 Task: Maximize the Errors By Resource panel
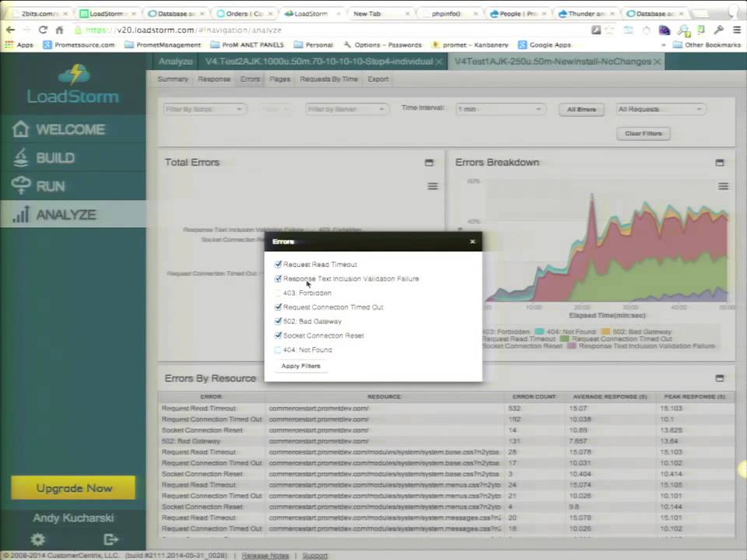tap(719, 378)
